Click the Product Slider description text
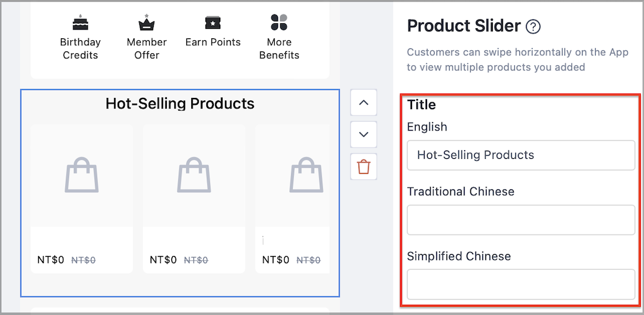This screenshot has height=315, width=644. coord(518,60)
